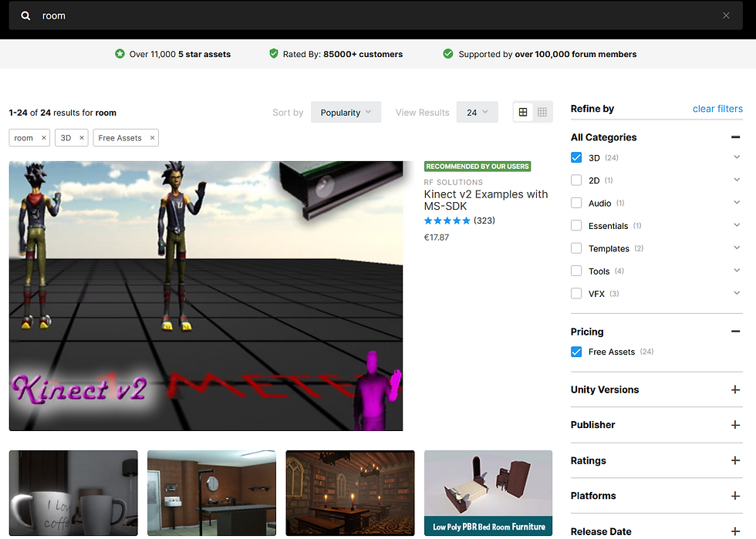Click the star rating of Kinect v2
756x539 pixels.
(447, 221)
